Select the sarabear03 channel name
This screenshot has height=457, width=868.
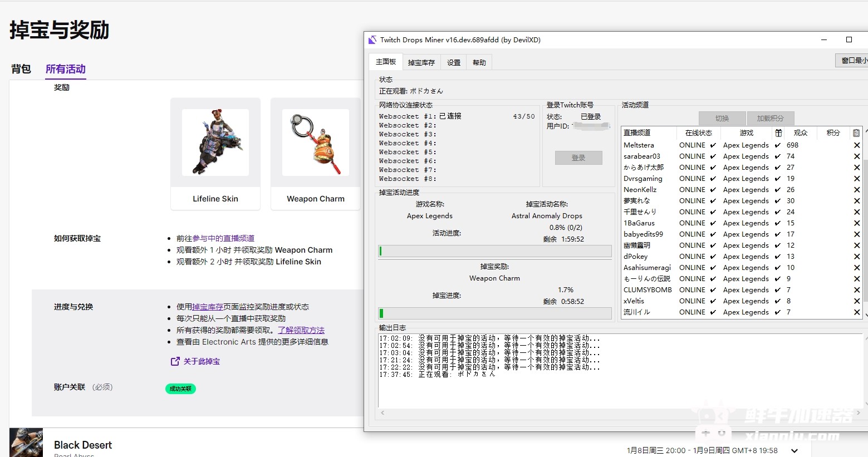642,156
